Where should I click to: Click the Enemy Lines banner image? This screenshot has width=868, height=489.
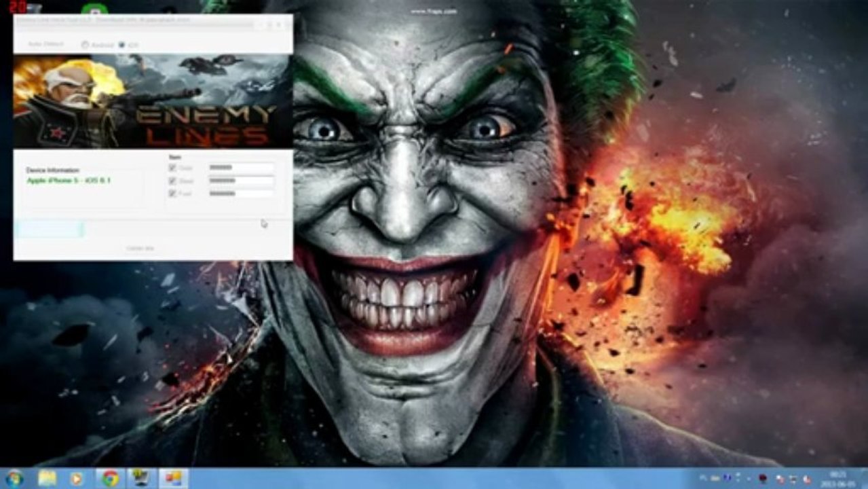(153, 101)
